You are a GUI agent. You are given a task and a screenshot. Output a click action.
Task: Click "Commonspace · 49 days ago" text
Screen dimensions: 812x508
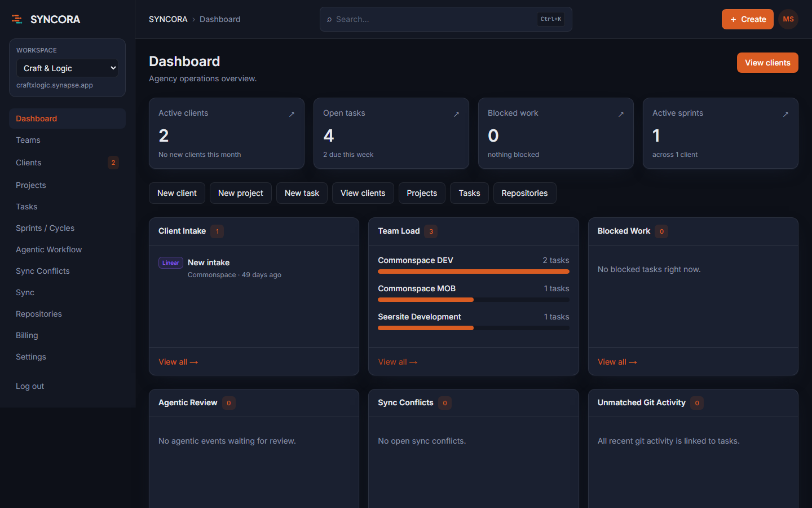tap(235, 275)
